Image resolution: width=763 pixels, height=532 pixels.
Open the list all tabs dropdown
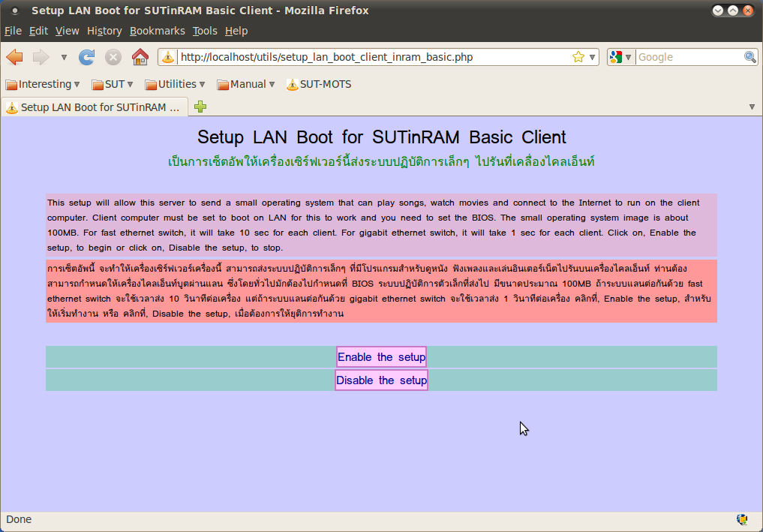(x=752, y=107)
